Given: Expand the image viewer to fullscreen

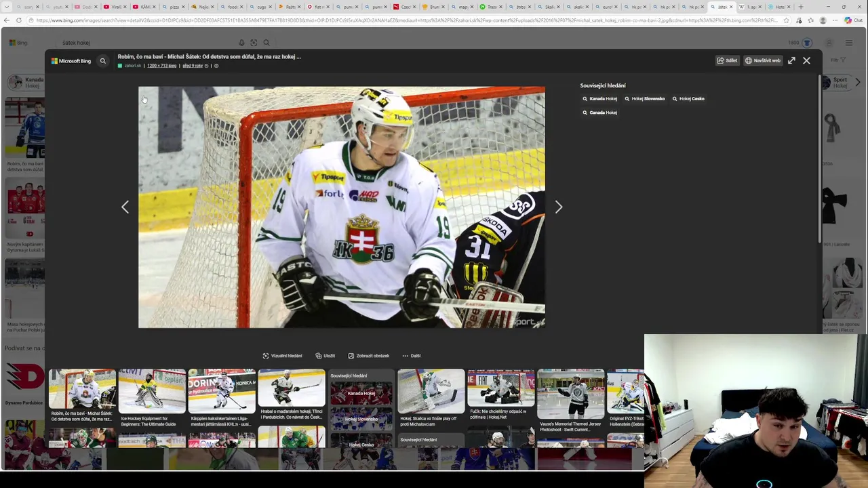Looking at the screenshot, I should pyautogui.click(x=791, y=60).
